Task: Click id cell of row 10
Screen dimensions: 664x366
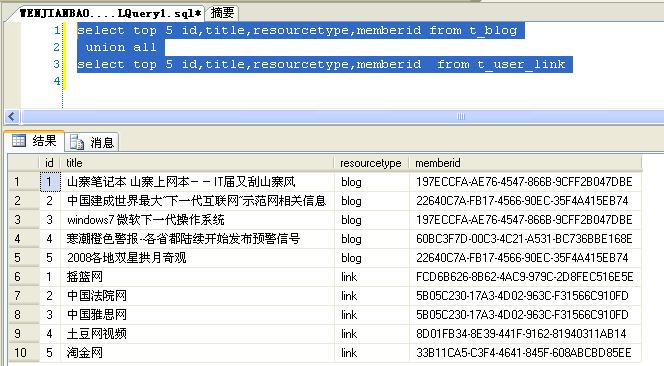Action: coord(50,352)
